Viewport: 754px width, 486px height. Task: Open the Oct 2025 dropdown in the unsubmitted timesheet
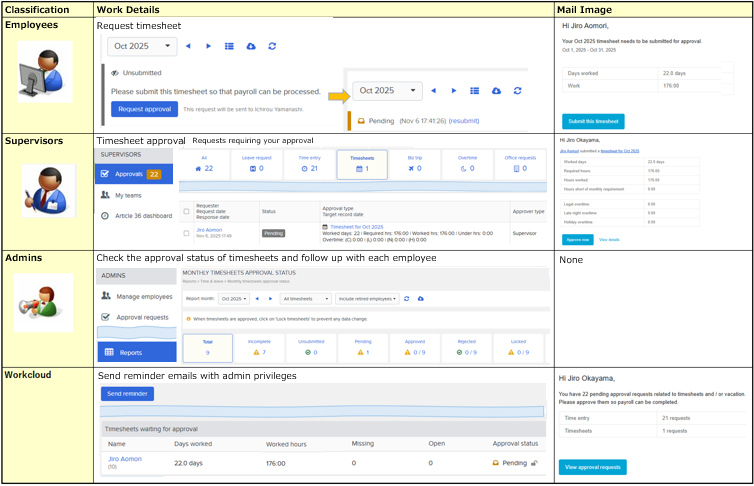point(143,46)
